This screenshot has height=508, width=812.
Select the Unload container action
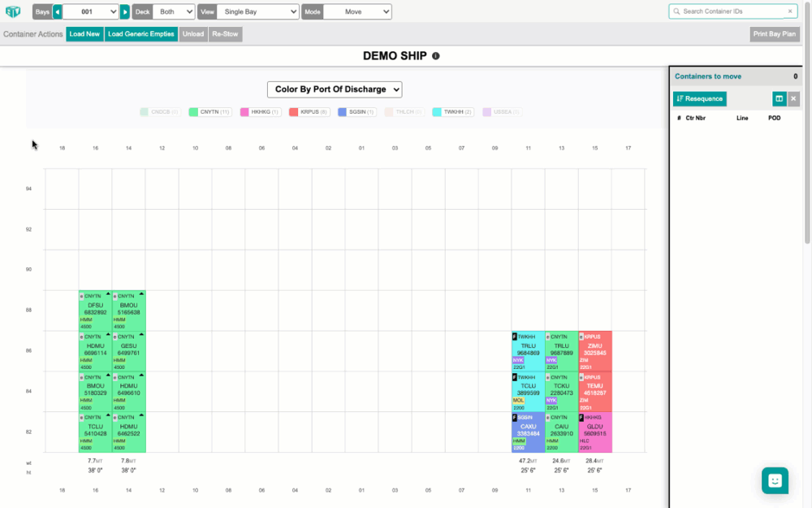coord(193,34)
